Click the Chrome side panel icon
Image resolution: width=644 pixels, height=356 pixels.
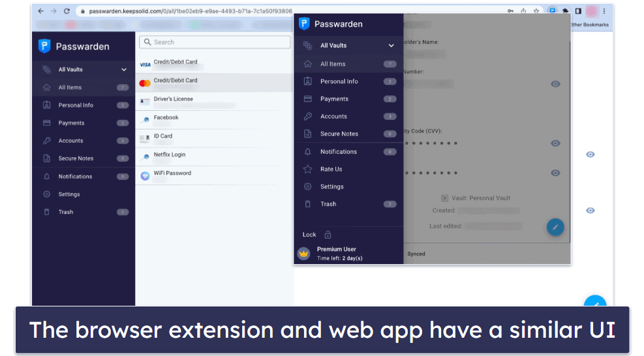[578, 12]
